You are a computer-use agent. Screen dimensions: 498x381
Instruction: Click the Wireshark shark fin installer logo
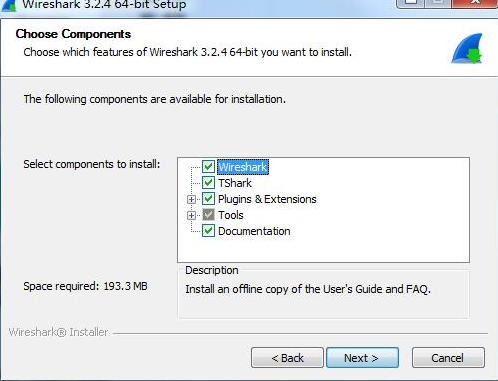(467, 48)
